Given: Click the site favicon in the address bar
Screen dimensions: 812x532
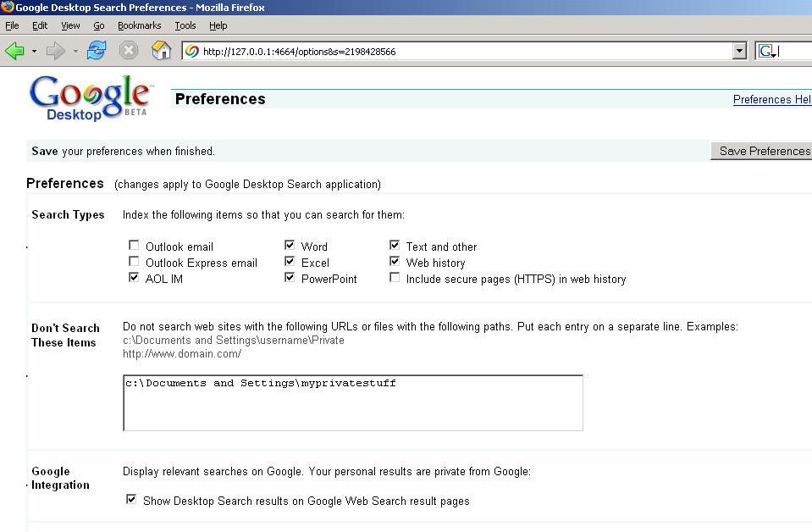Looking at the screenshot, I should (192, 52).
